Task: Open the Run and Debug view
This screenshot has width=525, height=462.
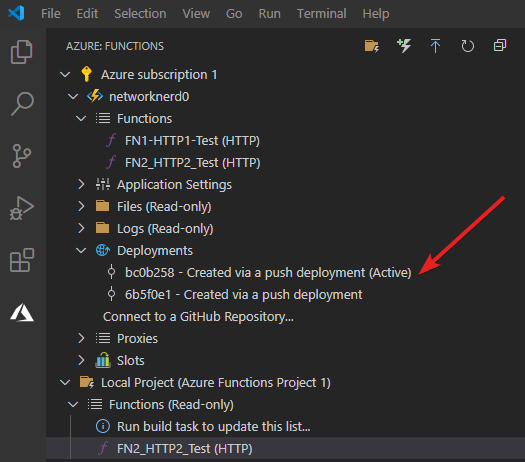Action: coord(22,208)
